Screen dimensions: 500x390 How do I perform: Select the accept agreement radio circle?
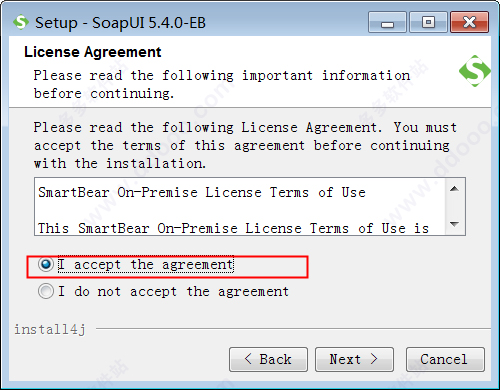46,264
